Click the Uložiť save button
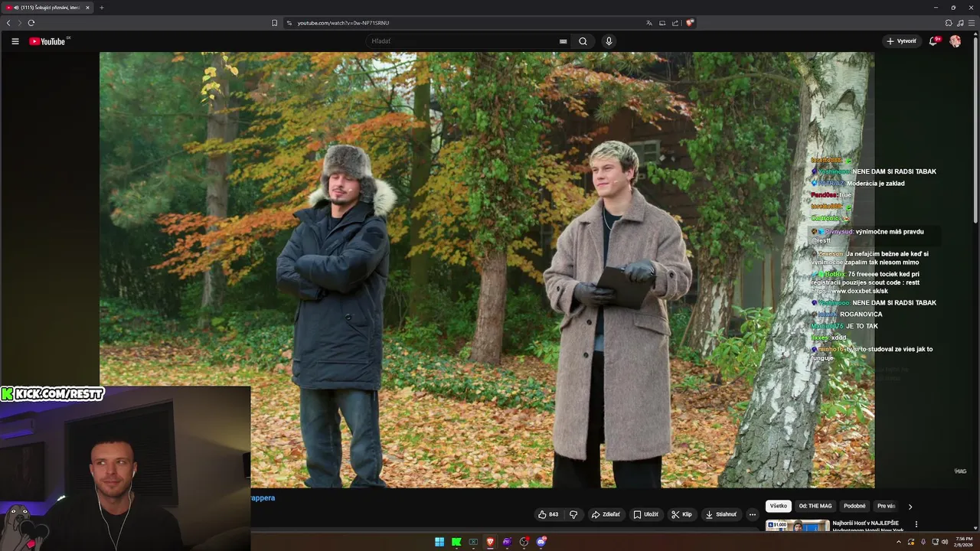The image size is (980, 551). click(645, 514)
